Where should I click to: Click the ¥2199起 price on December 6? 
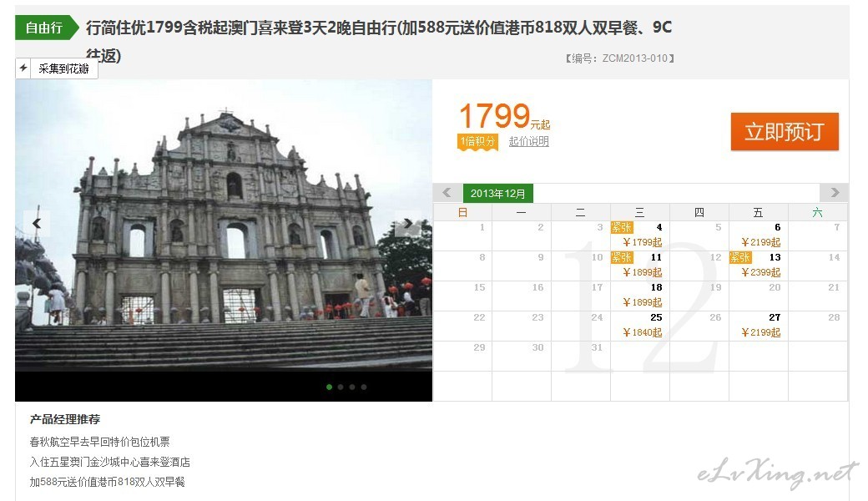point(760,242)
